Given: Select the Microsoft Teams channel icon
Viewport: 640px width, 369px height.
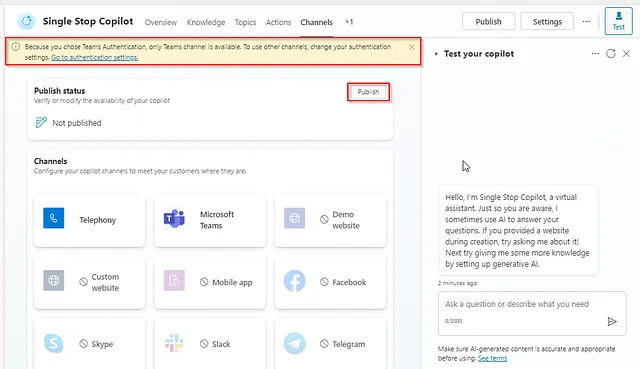Looking at the screenshot, I should pos(174,218).
